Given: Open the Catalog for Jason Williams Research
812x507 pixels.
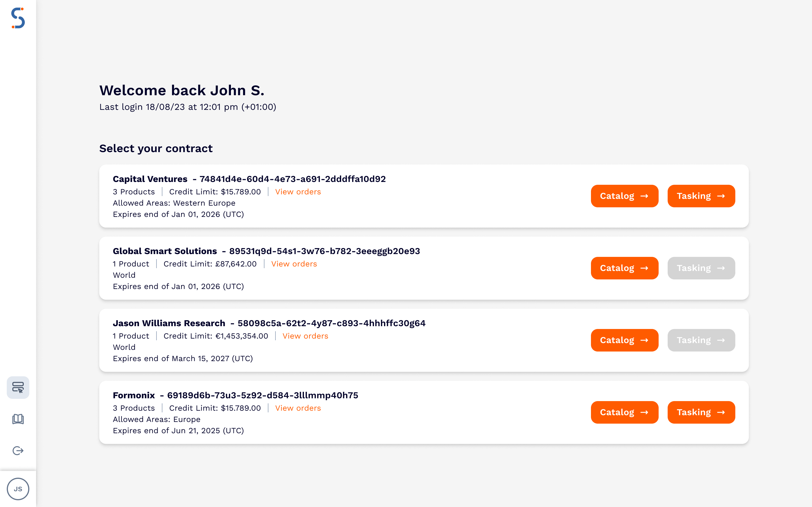Looking at the screenshot, I should [x=625, y=340].
